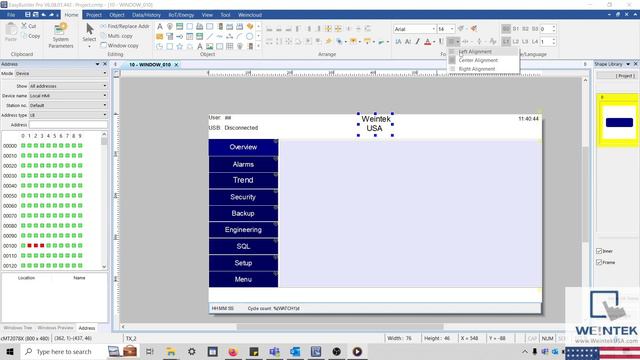This screenshot has width=640, height=360.
Task: Open Outlook from the taskbar
Action: [295, 351]
